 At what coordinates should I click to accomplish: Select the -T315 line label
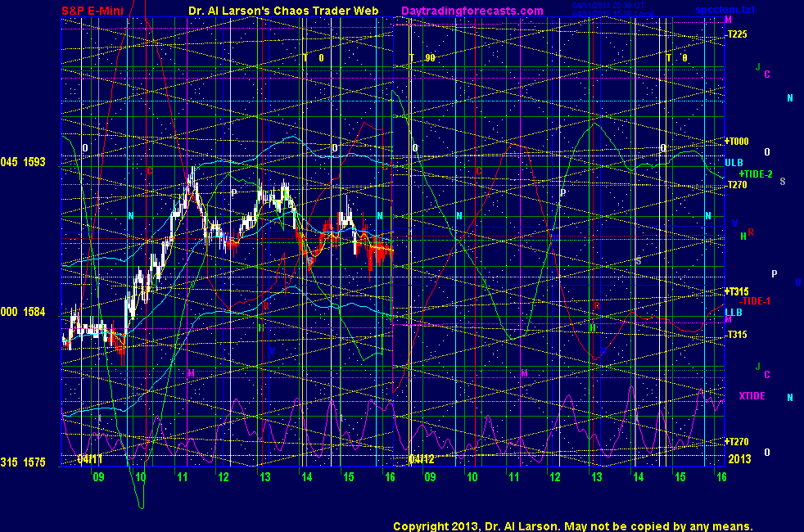click(x=737, y=335)
